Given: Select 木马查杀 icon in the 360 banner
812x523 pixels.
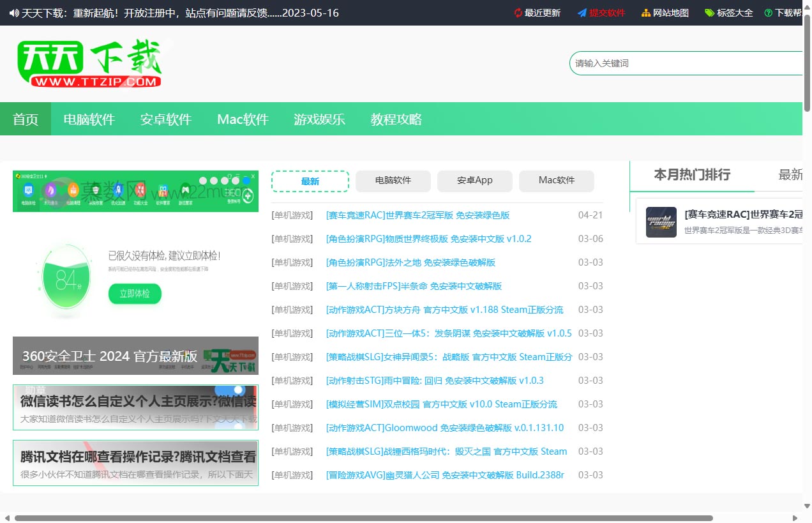Looking at the screenshot, I should pyautogui.click(x=51, y=189).
